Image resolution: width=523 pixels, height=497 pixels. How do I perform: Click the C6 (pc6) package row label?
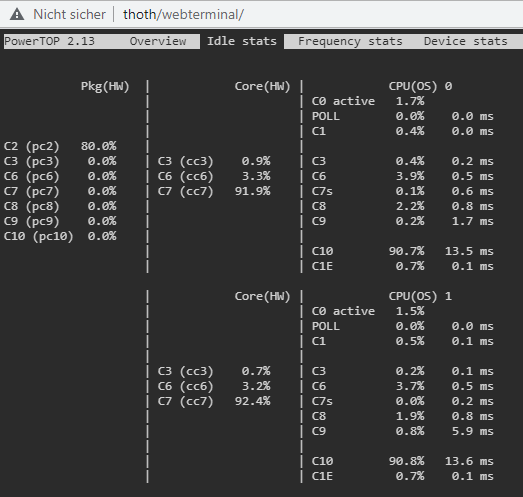pos(32,176)
